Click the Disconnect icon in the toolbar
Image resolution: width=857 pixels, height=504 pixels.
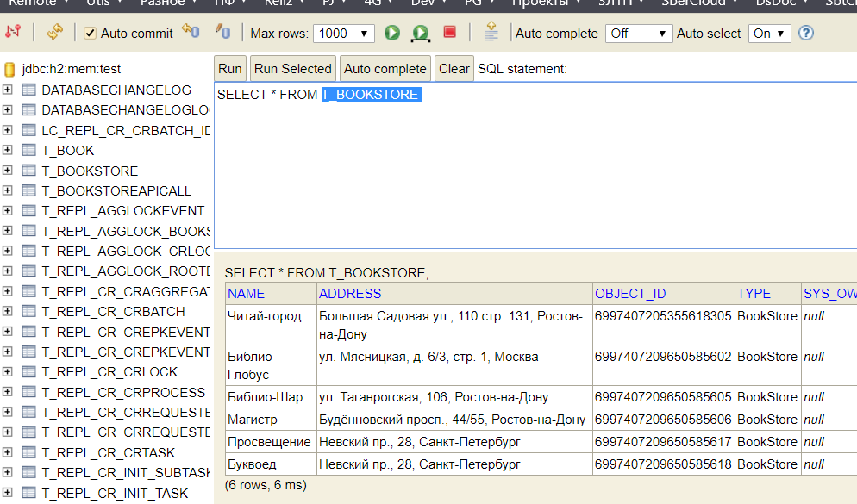click(x=13, y=33)
